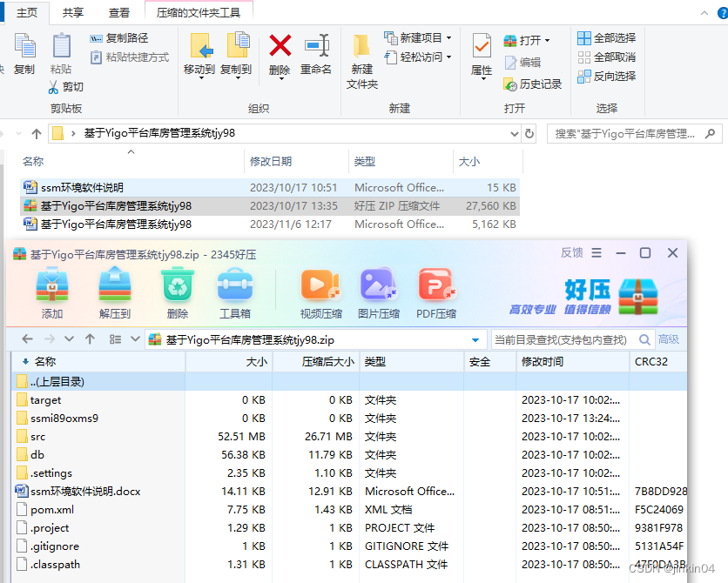Expand the 新建项目 dropdown arrow
Viewport: 728px width, 583px height.
point(448,37)
